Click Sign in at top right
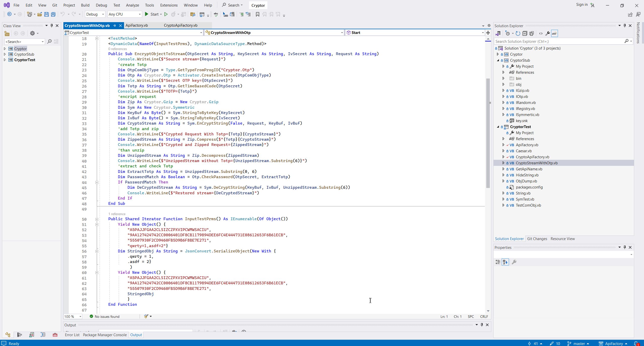The height and width of the screenshot is (346, 644). click(582, 5)
